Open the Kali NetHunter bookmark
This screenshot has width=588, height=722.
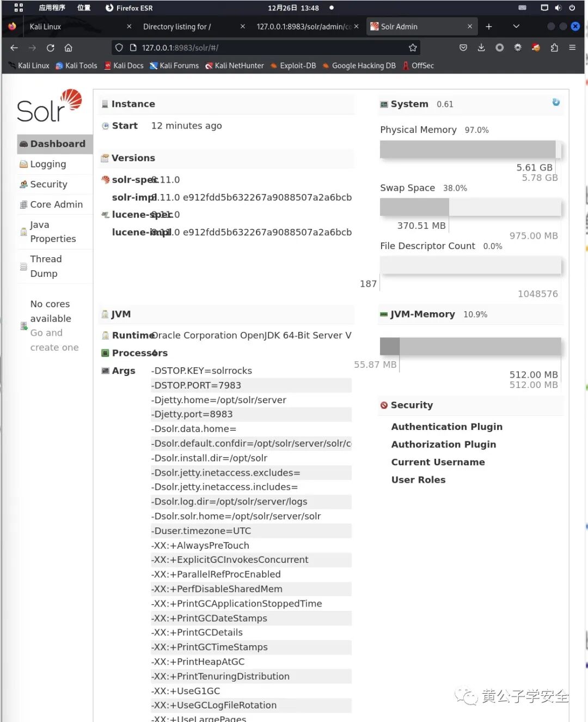[234, 66]
